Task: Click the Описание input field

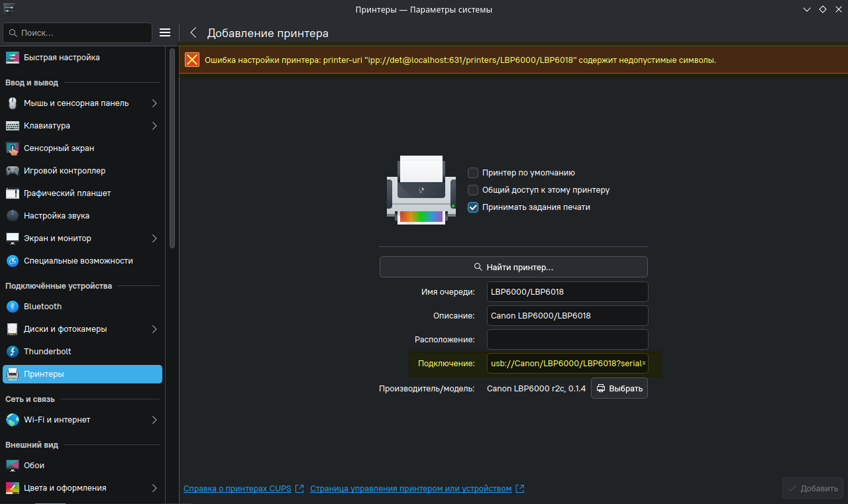Action: point(567,316)
